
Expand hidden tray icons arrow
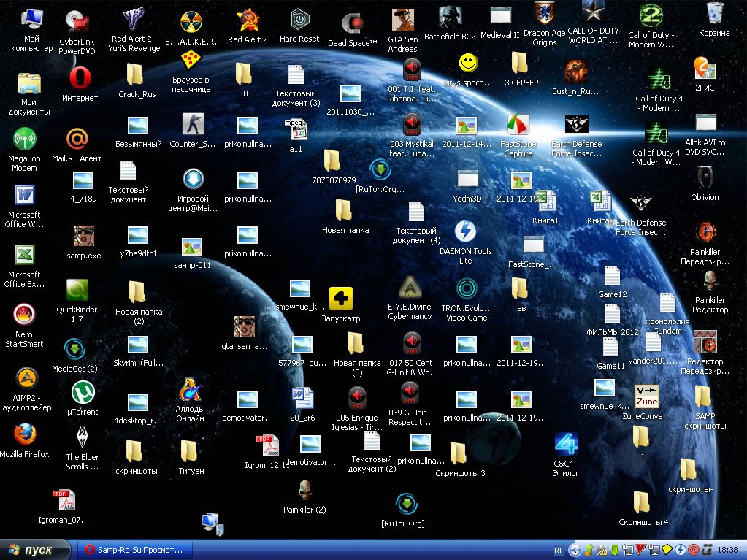pyautogui.click(x=575, y=551)
